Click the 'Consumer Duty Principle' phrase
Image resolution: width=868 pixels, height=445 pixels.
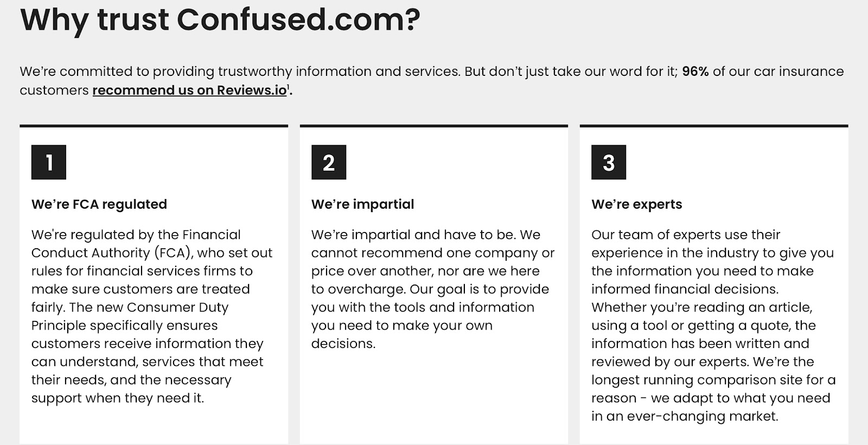(130, 316)
